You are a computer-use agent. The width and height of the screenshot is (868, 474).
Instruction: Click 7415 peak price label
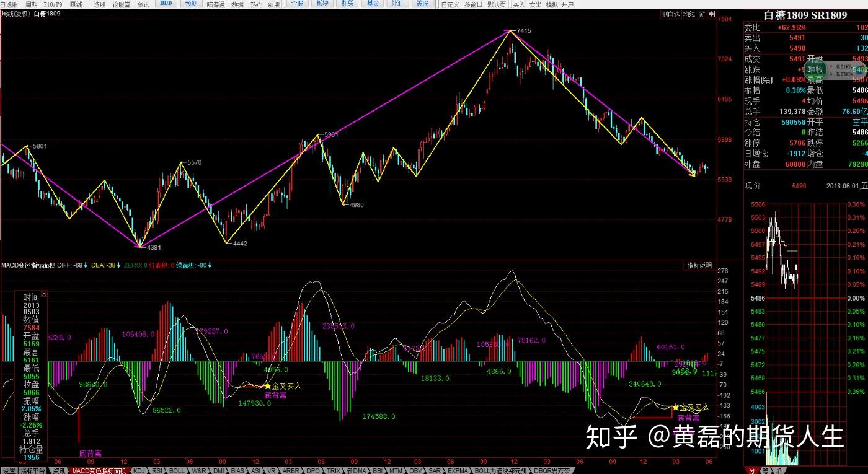[523, 30]
